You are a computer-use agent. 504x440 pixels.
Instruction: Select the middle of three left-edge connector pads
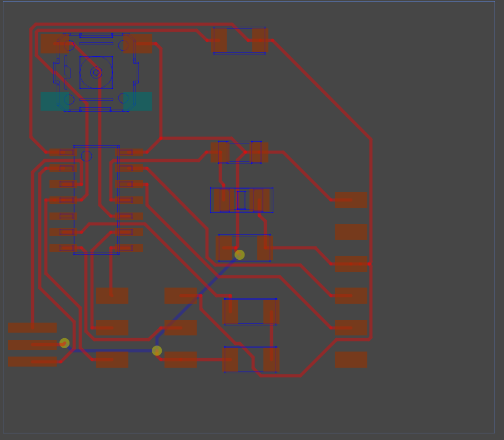coord(32,345)
